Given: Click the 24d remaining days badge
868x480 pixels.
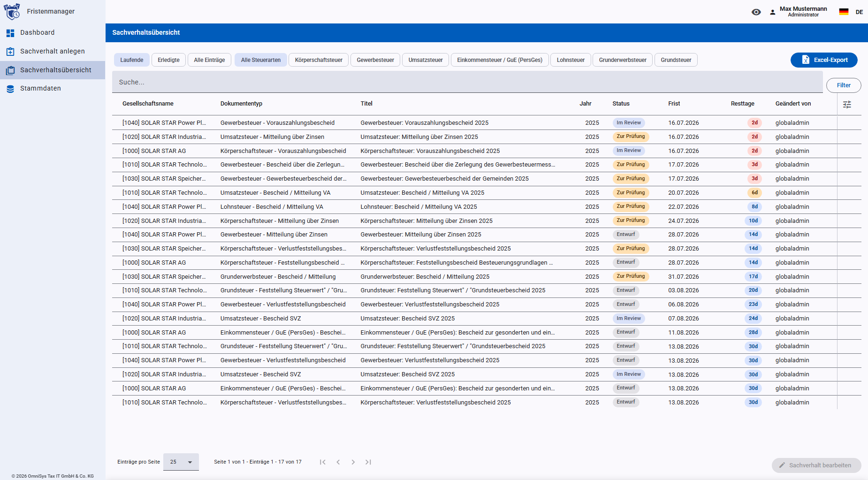Looking at the screenshot, I should [x=753, y=318].
